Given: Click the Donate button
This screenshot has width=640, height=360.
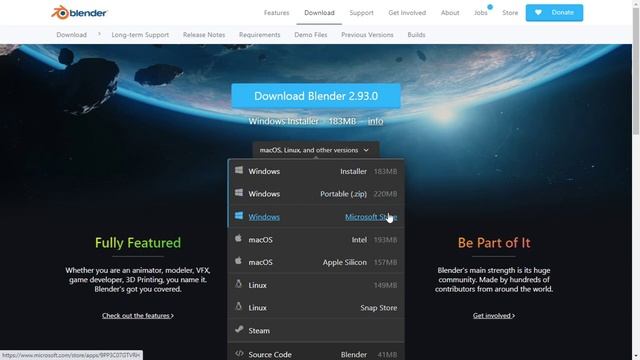Looking at the screenshot, I should [x=554, y=13].
